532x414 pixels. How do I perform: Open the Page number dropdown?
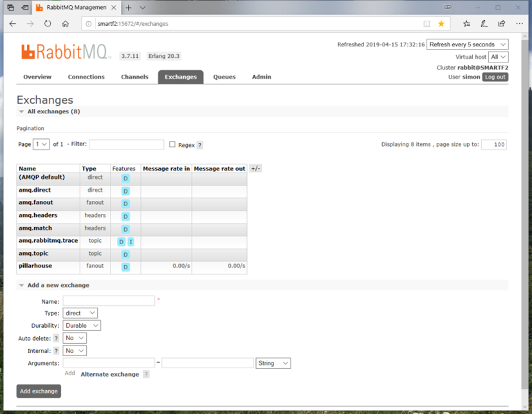[41, 144]
